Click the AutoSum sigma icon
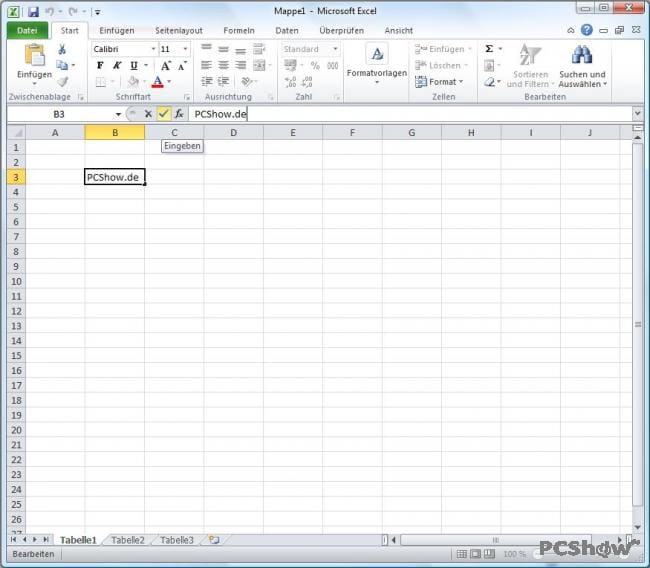Image resolution: width=650 pixels, height=568 pixels. point(489,49)
